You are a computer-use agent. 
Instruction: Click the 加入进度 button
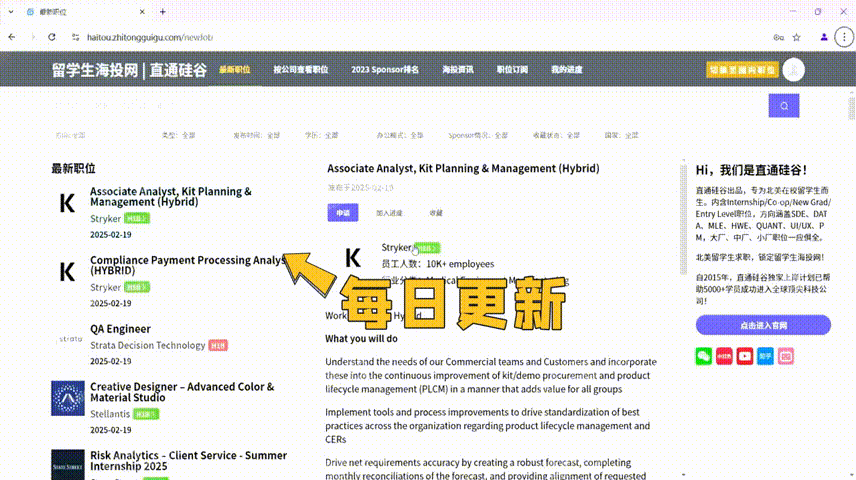[389, 213]
